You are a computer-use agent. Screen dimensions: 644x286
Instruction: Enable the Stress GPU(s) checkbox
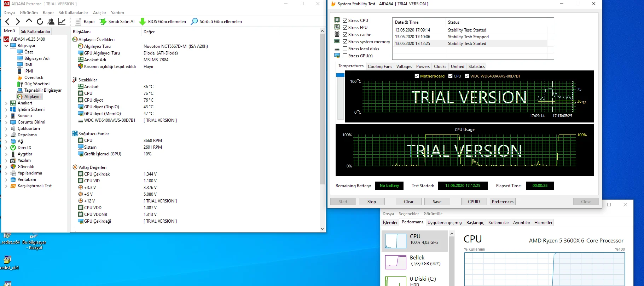click(x=345, y=56)
